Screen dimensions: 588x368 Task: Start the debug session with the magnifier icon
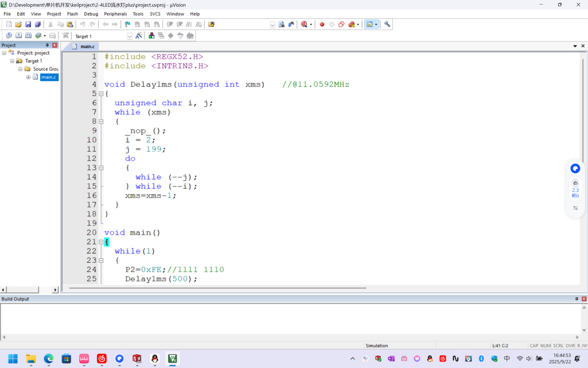[304, 24]
